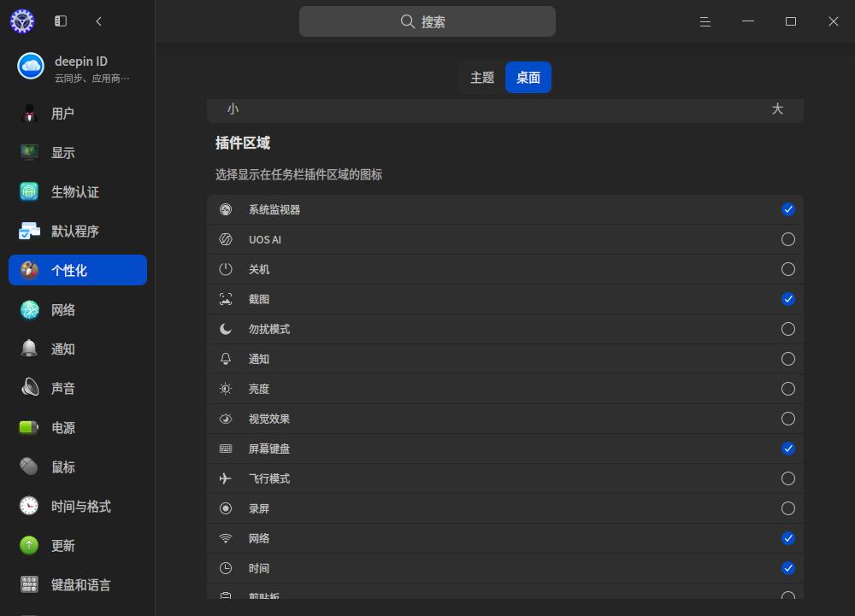Enable 录屏 plugin checkbox
Image resolution: width=855 pixels, height=616 pixels.
pos(788,508)
